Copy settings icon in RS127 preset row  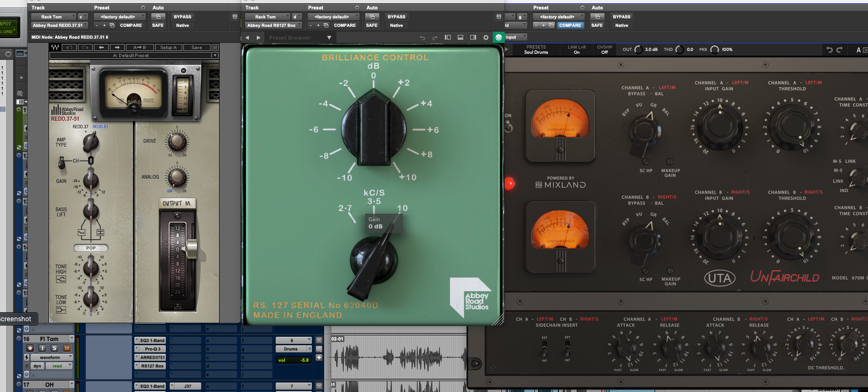326,25
